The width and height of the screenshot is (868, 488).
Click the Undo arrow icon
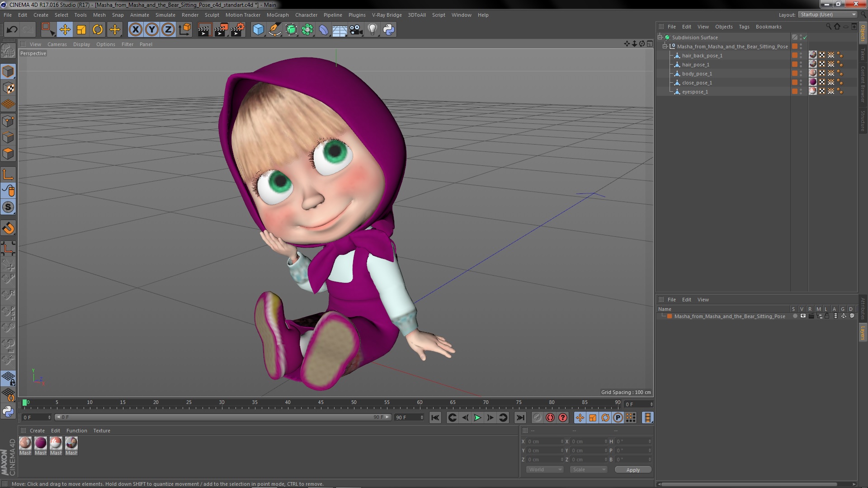click(12, 30)
